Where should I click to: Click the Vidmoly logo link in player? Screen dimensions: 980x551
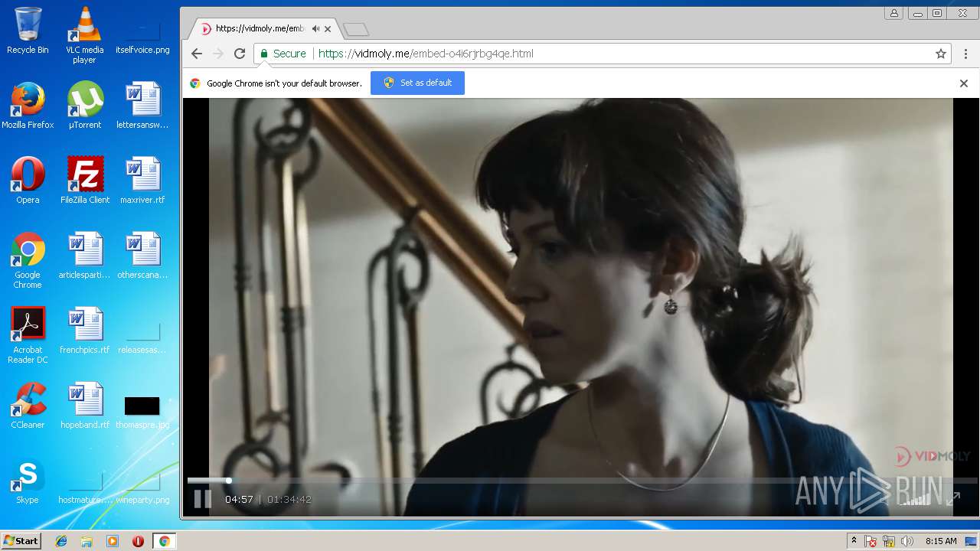click(933, 457)
